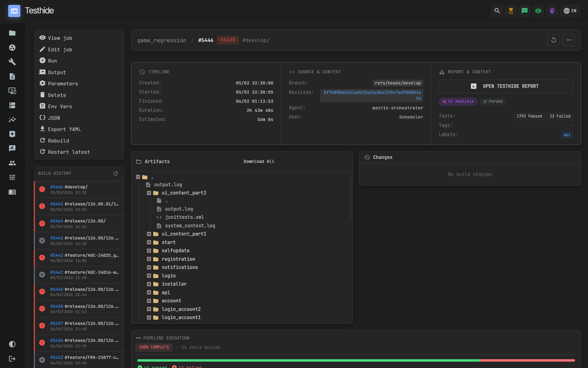This screenshot has height=368, width=588.
Task: Open the purple AI assistant head icon
Action: tap(552, 11)
